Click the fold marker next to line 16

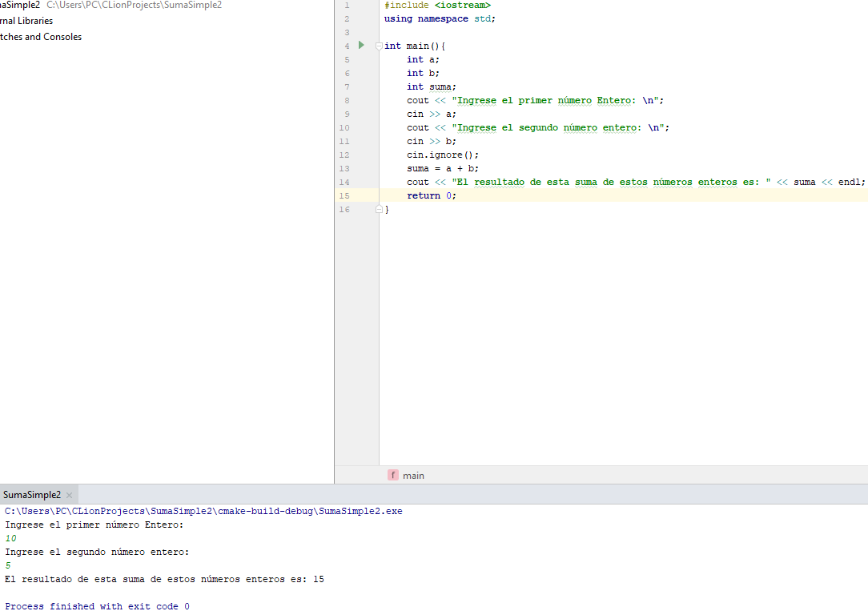(x=379, y=208)
